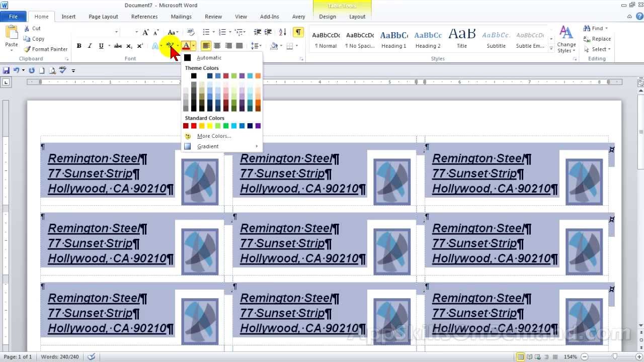Click the Subscript icon

[129, 46]
